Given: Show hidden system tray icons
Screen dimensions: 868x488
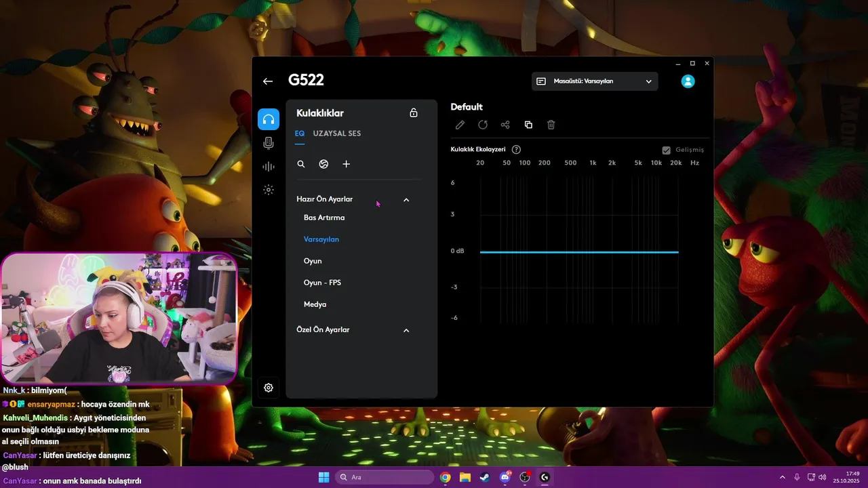Looking at the screenshot, I should point(782,477).
